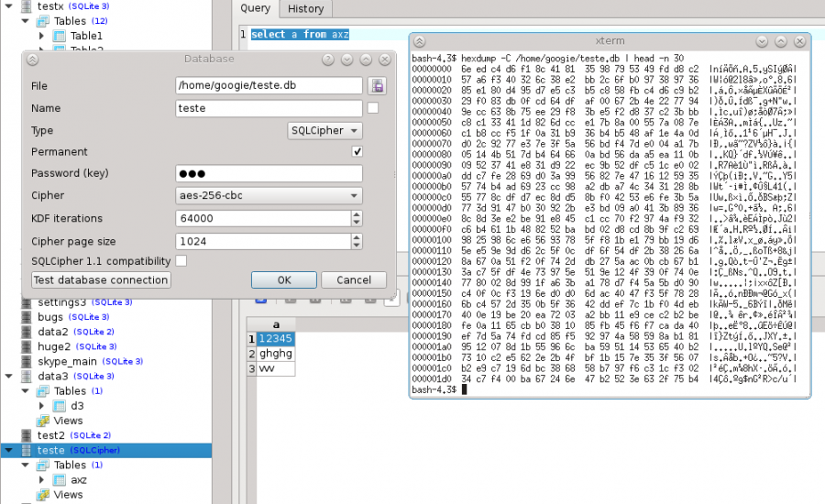Image resolution: width=825 pixels, height=504 pixels.
Task: Increase KDF iterations with the up arrow
Action: click(356, 214)
